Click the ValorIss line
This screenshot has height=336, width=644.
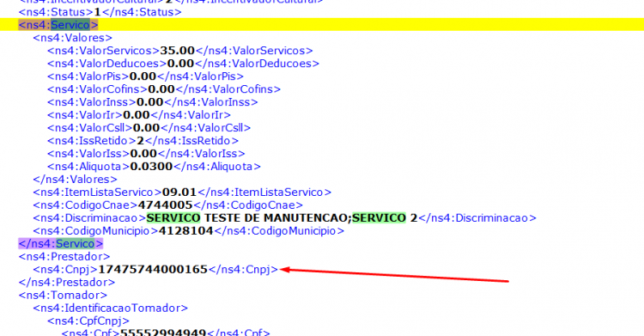pyautogui.click(x=146, y=154)
